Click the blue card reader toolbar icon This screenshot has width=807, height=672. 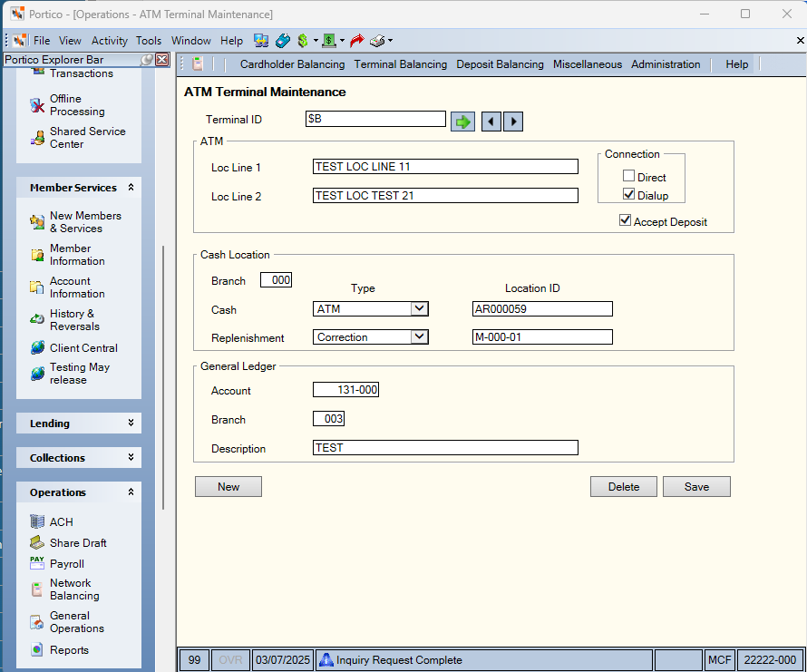coord(283,40)
